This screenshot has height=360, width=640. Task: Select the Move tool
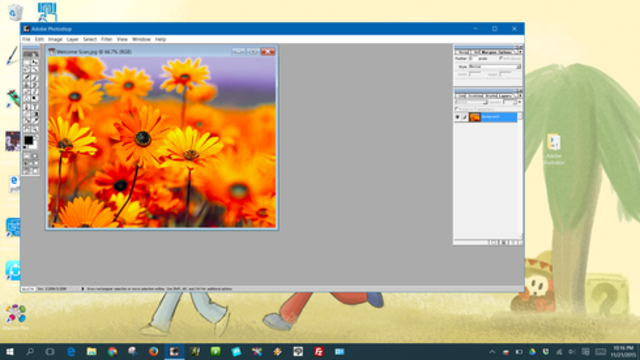coord(35,62)
